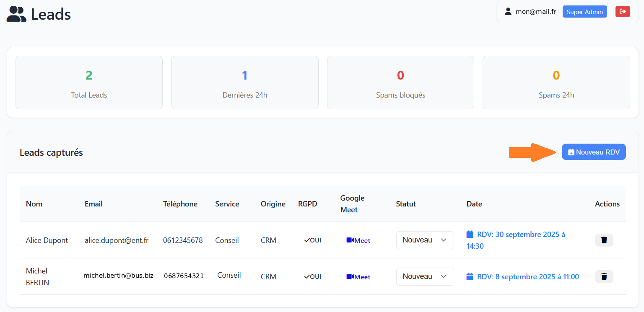Click the Dernières 24h stat card
644x312 pixels.
[x=245, y=83]
